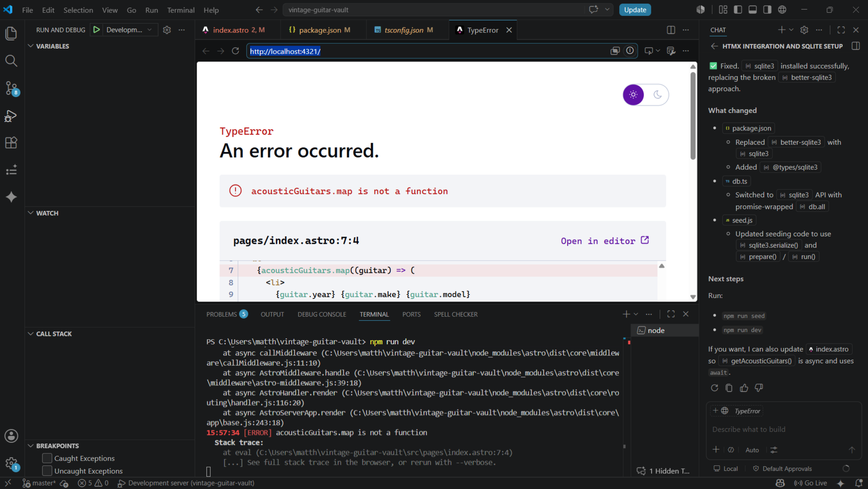Screen dimensions: 868x489
Task: Collapse the CALL STACK section
Action: [x=31, y=333]
